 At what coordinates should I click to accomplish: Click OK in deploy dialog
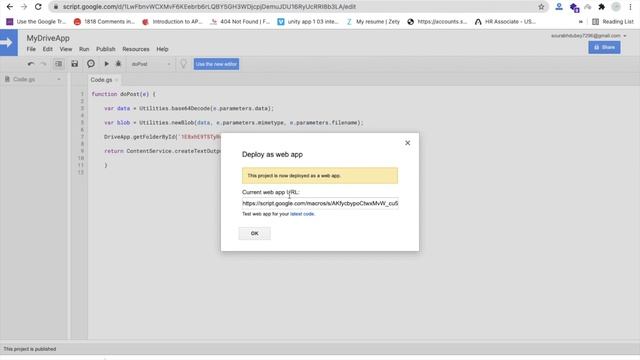[255, 233]
